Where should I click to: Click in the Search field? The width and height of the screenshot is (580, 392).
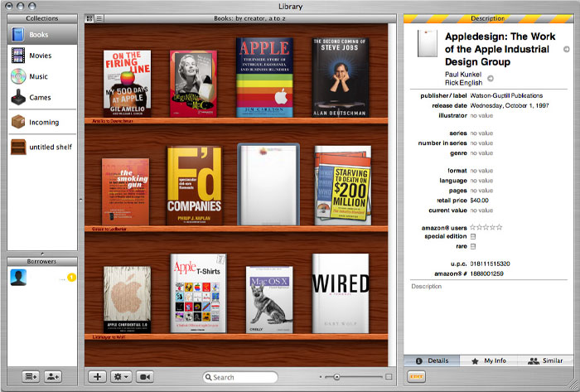point(240,377)
